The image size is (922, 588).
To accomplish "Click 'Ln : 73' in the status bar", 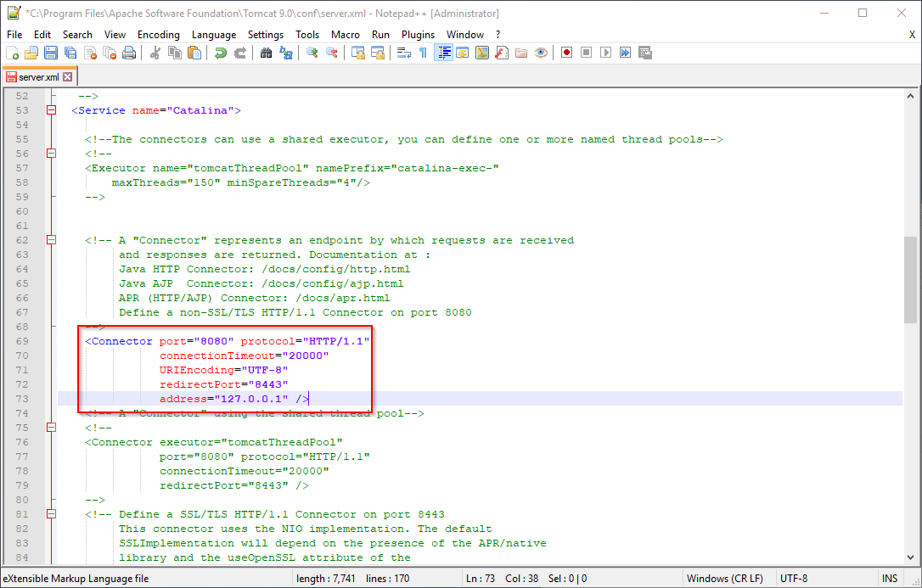I will pyautogui.click(x=481, y=579).
